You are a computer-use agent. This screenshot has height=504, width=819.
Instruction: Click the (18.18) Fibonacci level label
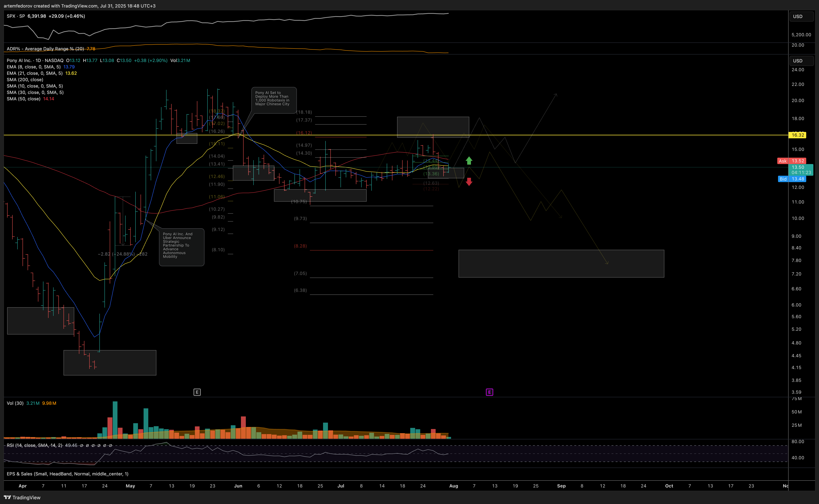pos(304,112)
